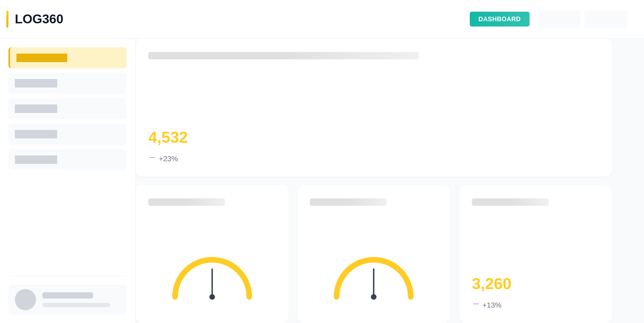Screen dimensions: 644x323
Task: Select the highlighted yellow sidebar item
Action: [x=68, y=58]
